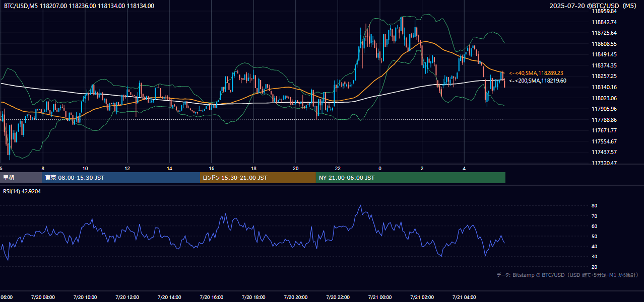
Task: Click RSI axis level 40
Action: coord(595,246)
